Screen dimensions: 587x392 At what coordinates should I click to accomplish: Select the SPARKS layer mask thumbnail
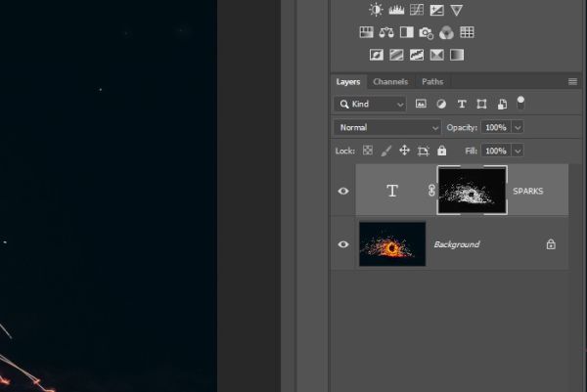tap(473, 190)
